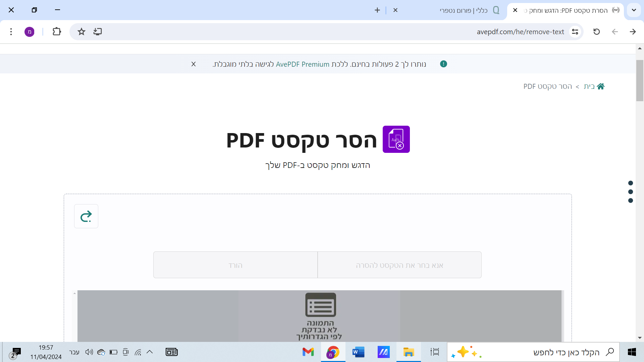Click the purple Remove PDF Text logo icon

tap(396, 139)
